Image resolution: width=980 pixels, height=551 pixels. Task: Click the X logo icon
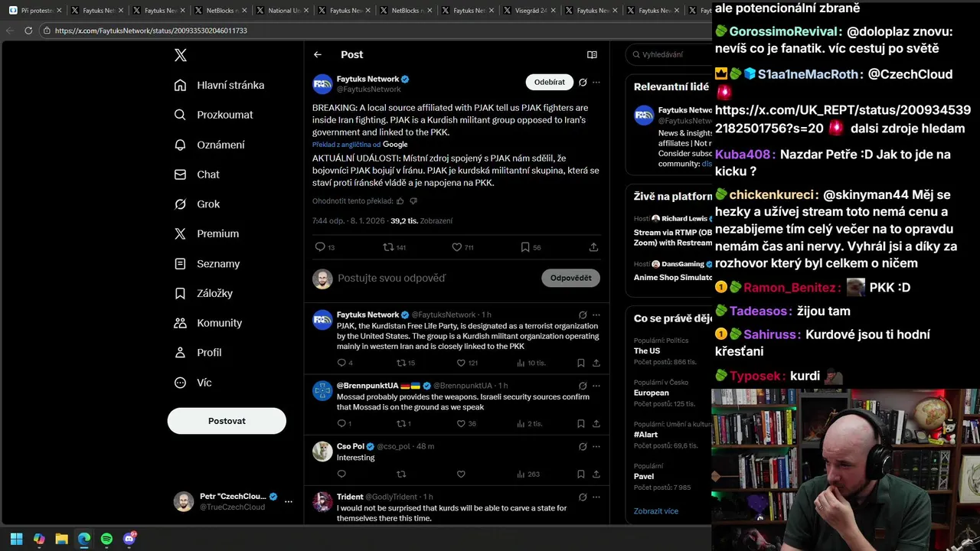(180, 55)
